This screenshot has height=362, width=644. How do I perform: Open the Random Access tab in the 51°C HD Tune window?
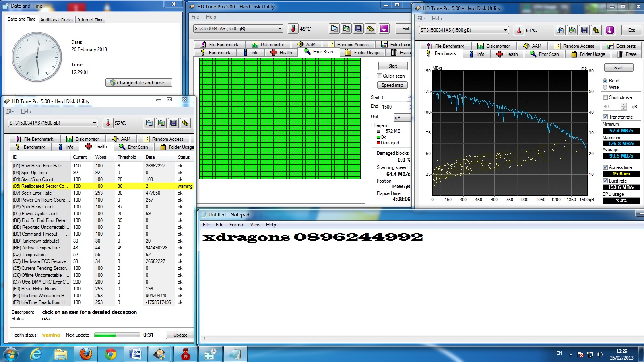click(574, 46)
